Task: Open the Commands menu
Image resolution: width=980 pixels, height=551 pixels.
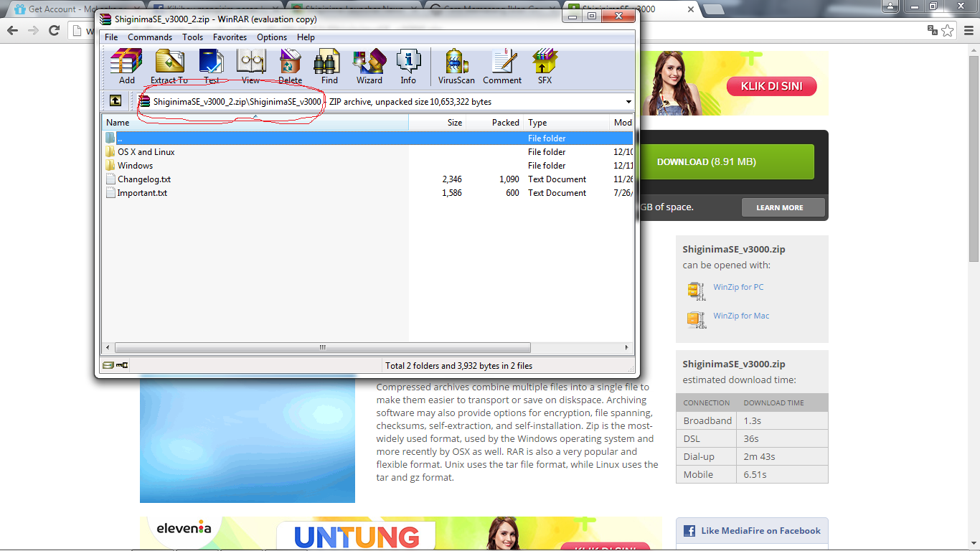Action: coord(150,37)
